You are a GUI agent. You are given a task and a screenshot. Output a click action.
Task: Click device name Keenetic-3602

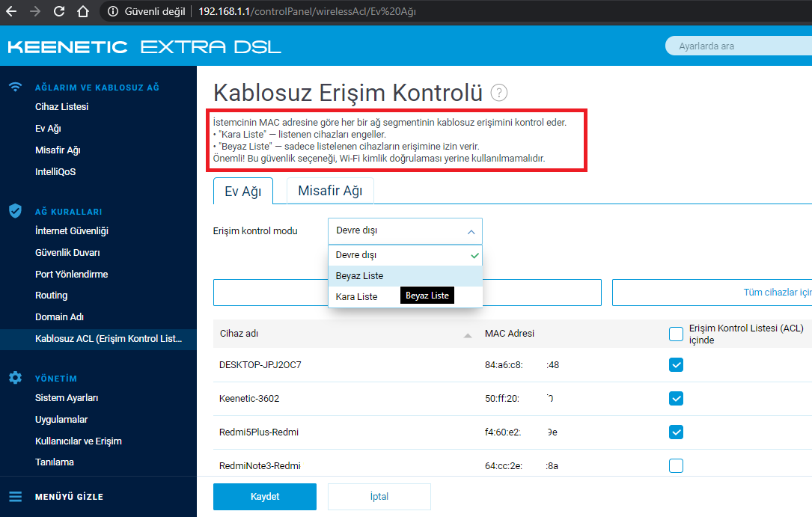coord(249,399)
